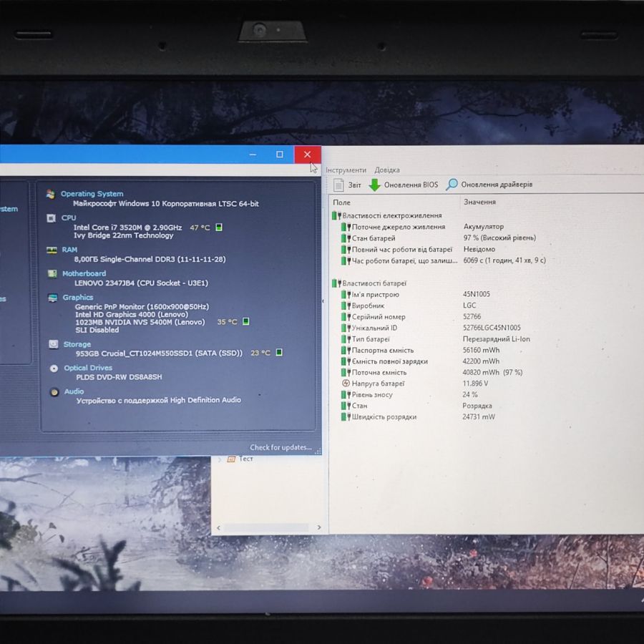
Task: Click the Check for updates link
Action: click(280, 447)
